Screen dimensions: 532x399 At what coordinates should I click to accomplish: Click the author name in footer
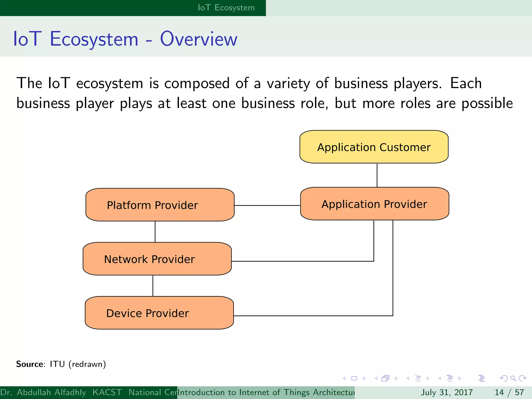tap(43, 392)
